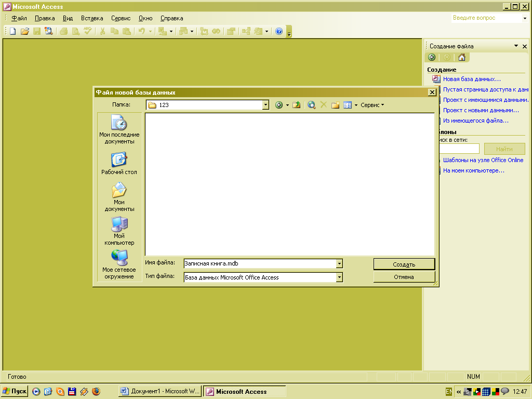Open the Вид menu
Screen dimensions: 532x399
coord(68,18)
